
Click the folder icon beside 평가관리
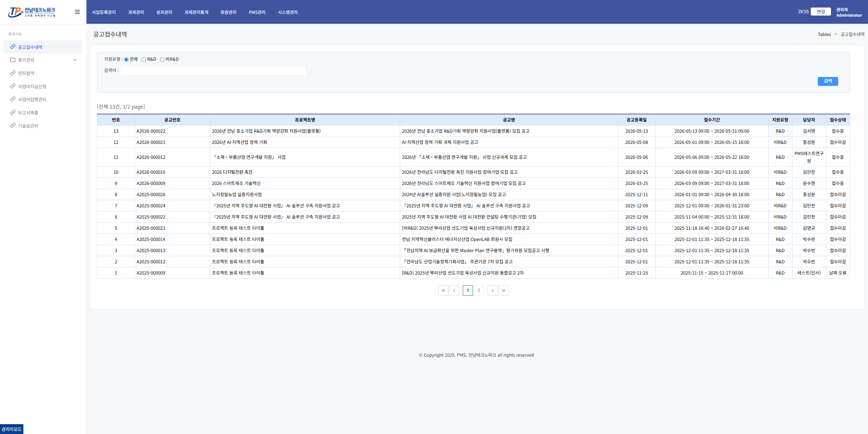point(13,60)
